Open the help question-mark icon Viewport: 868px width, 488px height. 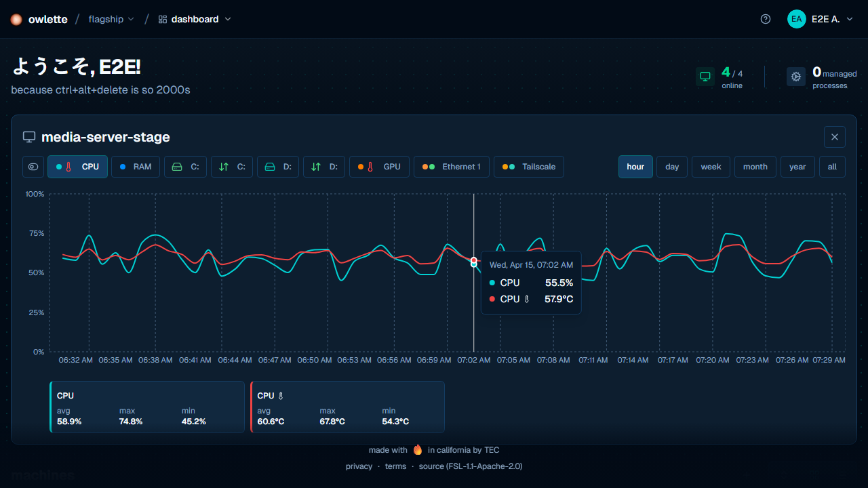766,19
